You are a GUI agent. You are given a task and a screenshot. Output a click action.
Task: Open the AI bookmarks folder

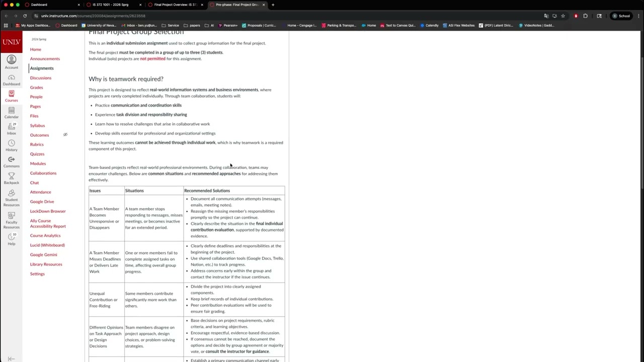pyautogui.click(x=209, y=25)
